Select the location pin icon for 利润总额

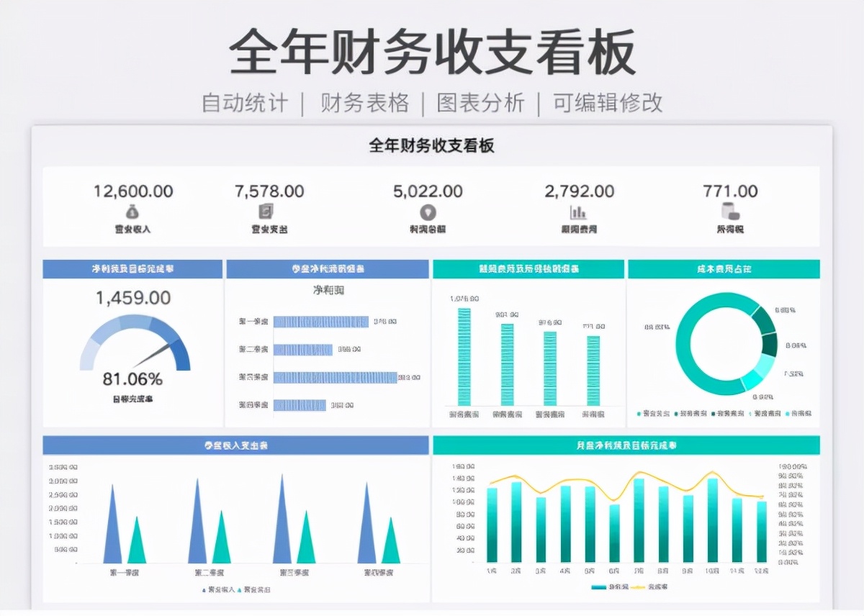(x=428, y=214)
